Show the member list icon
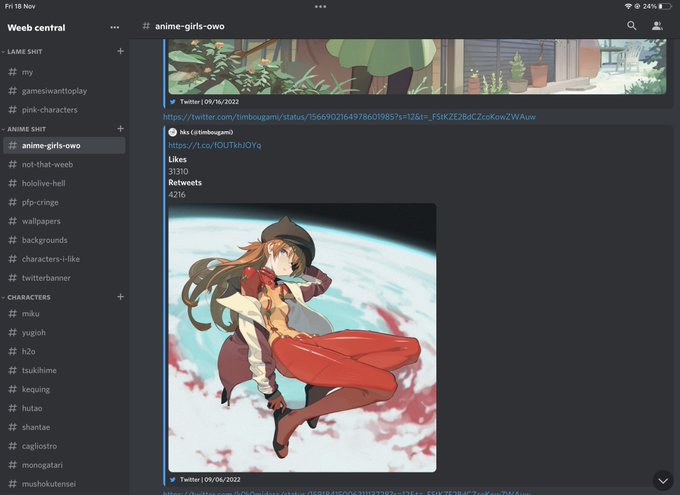Screen dimensions: 680x495 657,26
